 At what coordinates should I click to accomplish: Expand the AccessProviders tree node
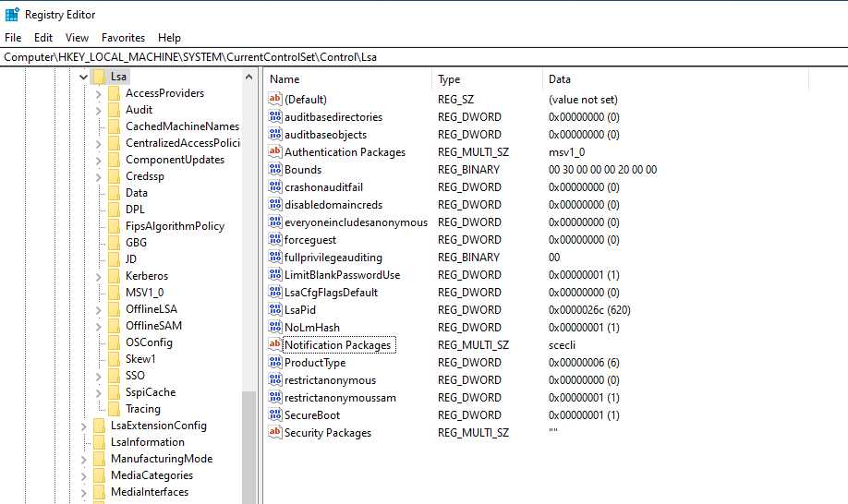tap(99, 93)
